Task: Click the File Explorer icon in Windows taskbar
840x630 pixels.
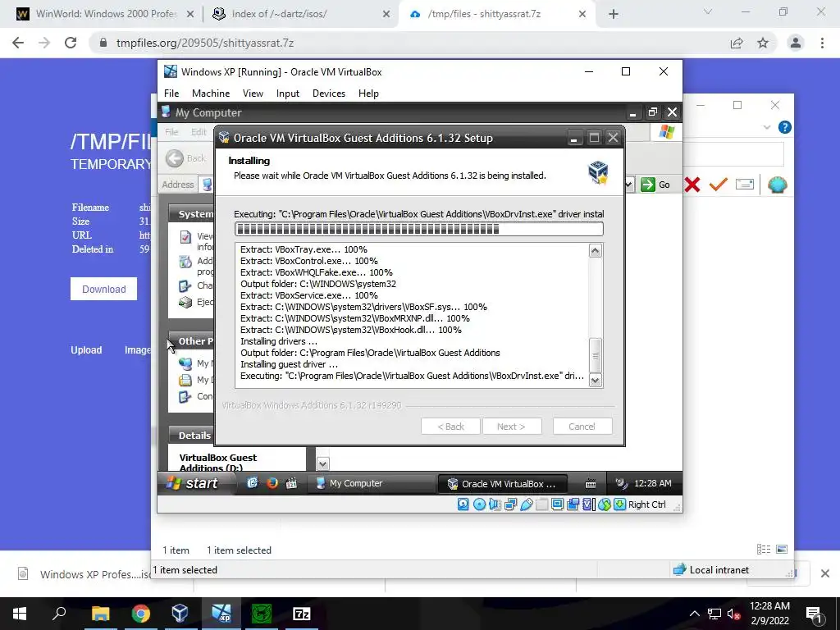Action: (x=100, y=614)
